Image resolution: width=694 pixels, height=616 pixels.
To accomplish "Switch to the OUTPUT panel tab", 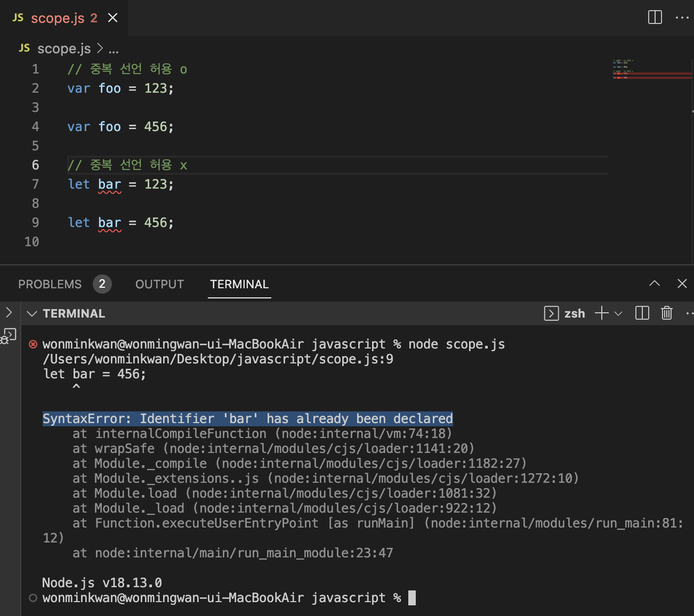I will click(x=159, y=284).
